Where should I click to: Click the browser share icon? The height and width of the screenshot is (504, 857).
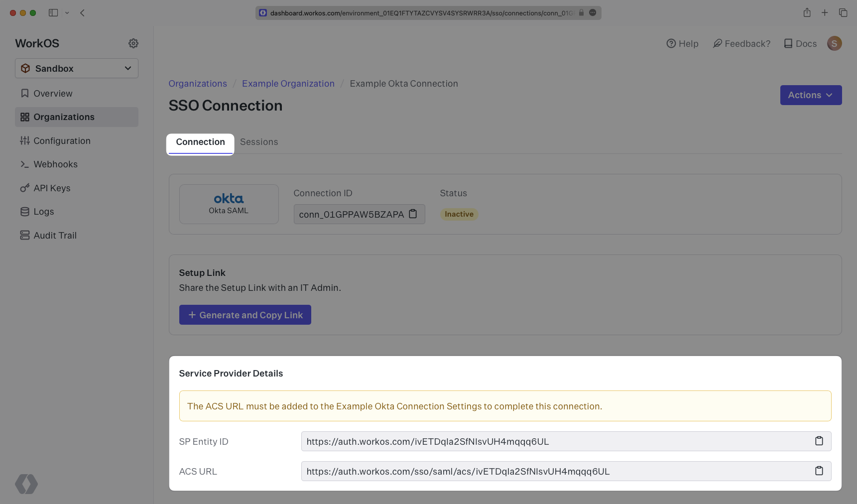pyautogui.click(x=807, y=13)
